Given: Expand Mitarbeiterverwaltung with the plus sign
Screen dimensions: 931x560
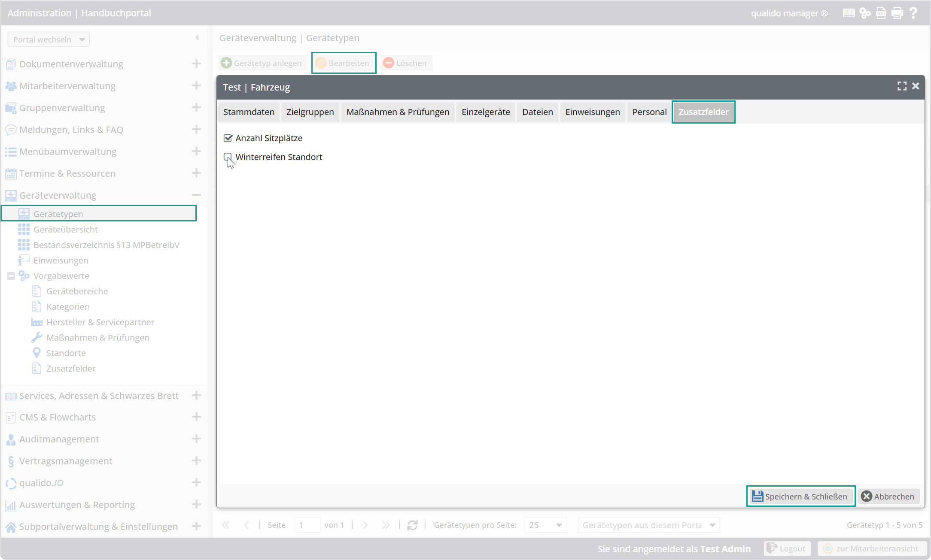Looking at the screenshot, I should pyautogui.click(x=196, y=86).
